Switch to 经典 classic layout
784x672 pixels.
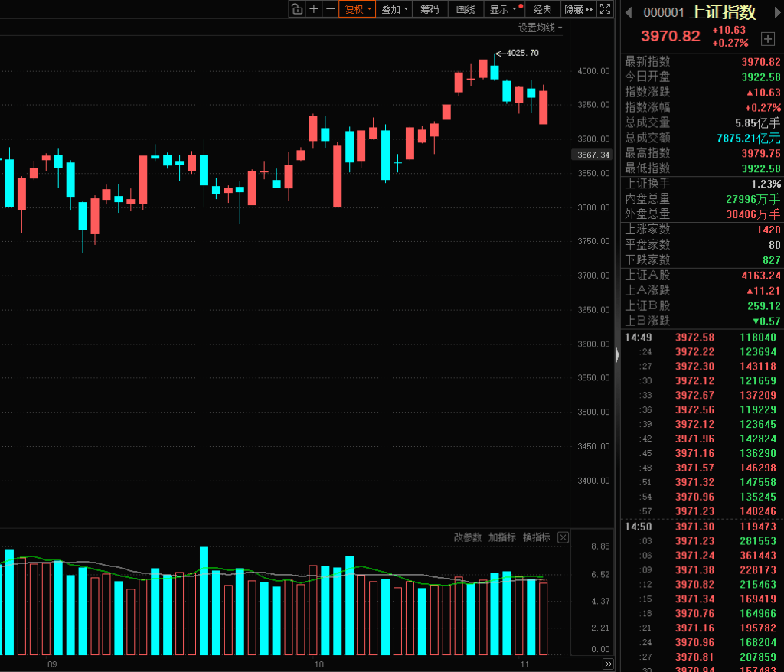tap(542, 9)
